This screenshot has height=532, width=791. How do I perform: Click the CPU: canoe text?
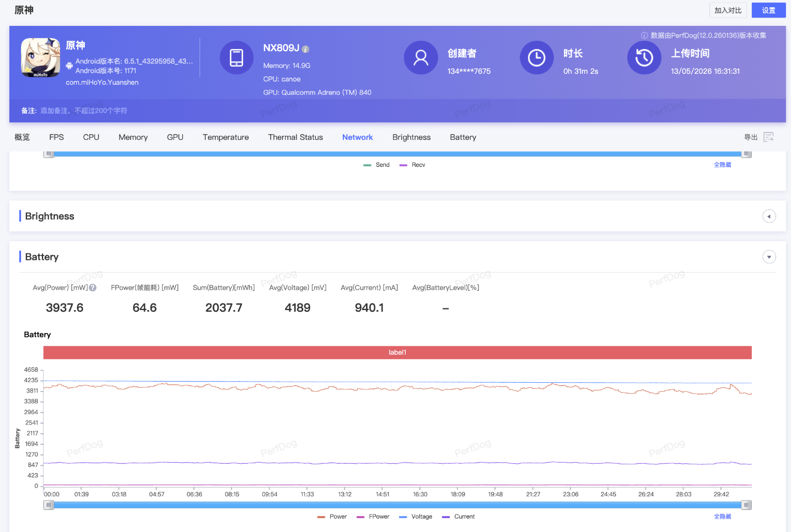coord(282,79)
